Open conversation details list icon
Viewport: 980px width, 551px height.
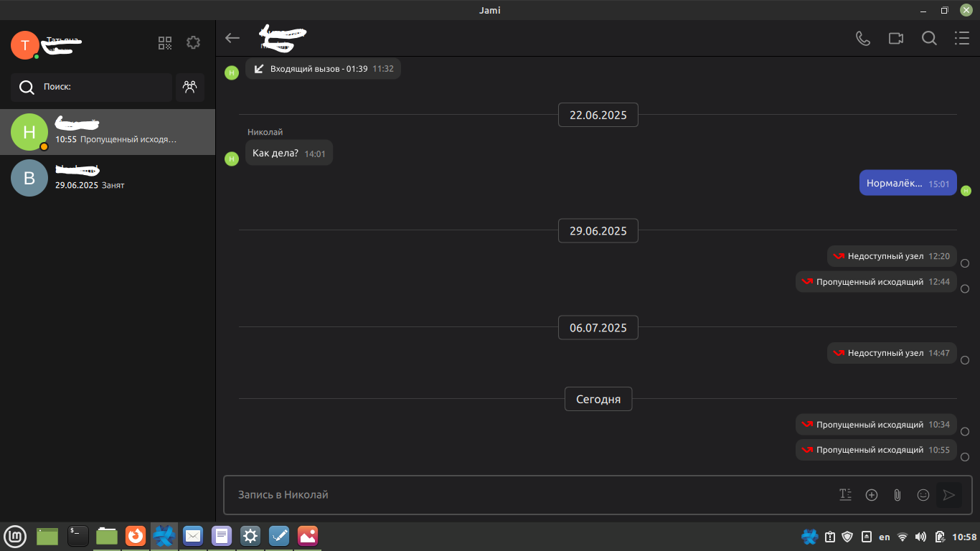click(962, 38)
